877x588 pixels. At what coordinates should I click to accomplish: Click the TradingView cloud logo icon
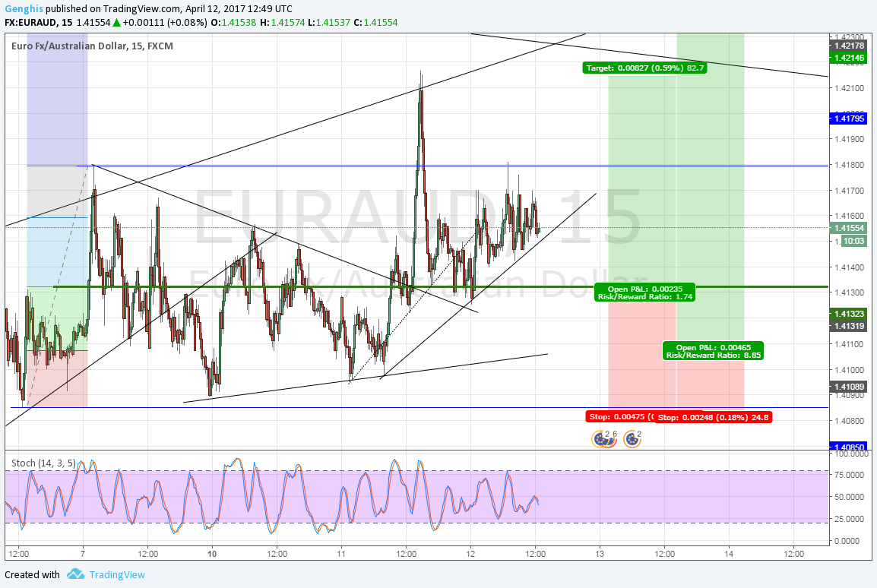pyautogui.click(x=75, y=574)
